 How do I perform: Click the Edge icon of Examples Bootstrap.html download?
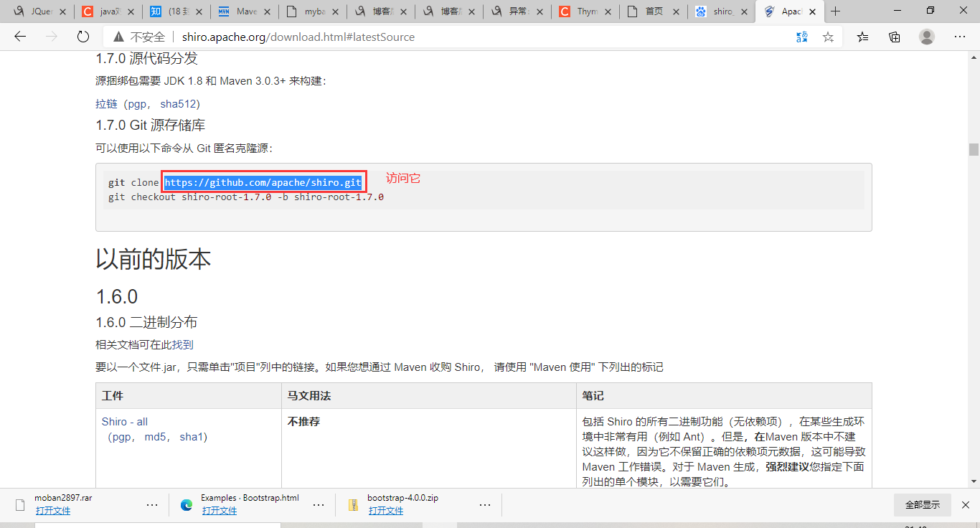(187, 504)
